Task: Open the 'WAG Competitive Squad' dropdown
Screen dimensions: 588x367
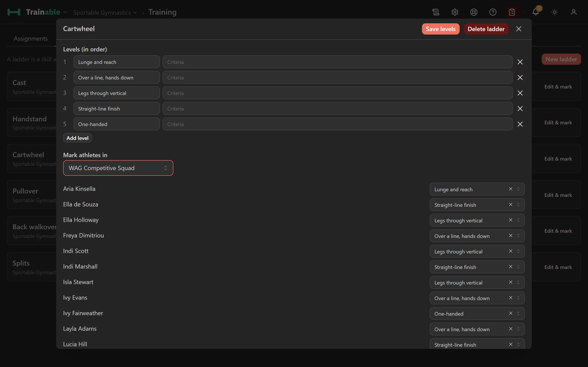Action: click(118, 168)
